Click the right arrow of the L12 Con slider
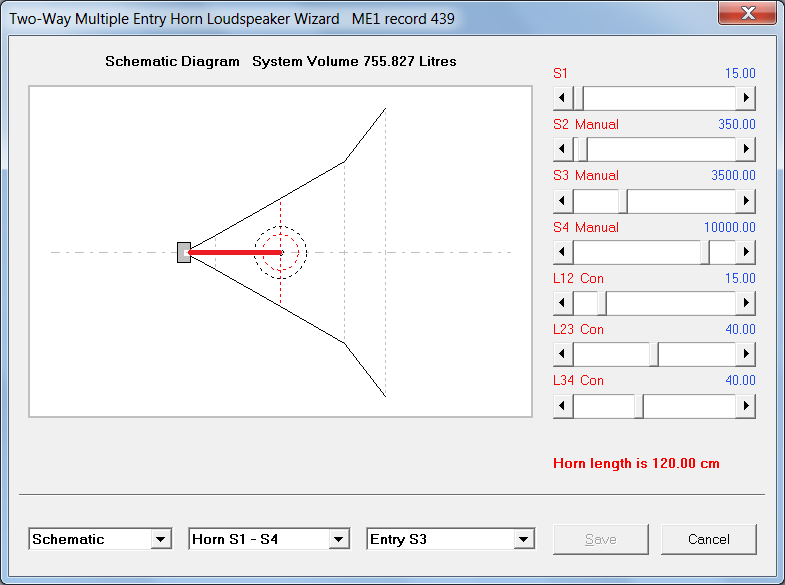This screenshot has height=585, width=785. (745, 303)
